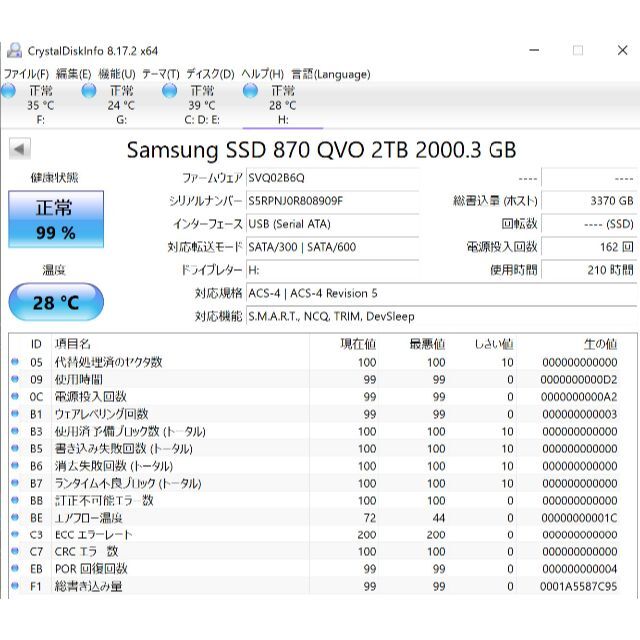The image size is (640, 640).
Task: Click the blue status orb for H: drive
Action: [250, 91]
